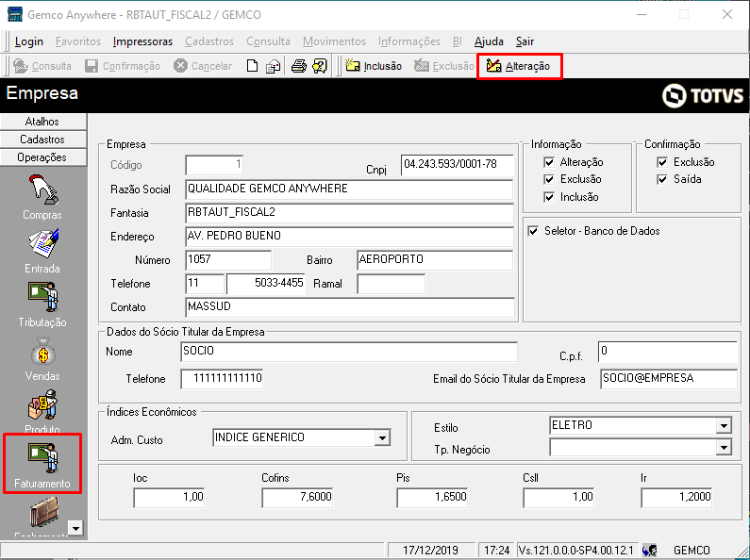The height and width of the screenshot is (560, 750).
Task: Expand the Tp. Negócio dropdown
Action: coord(724,448)
